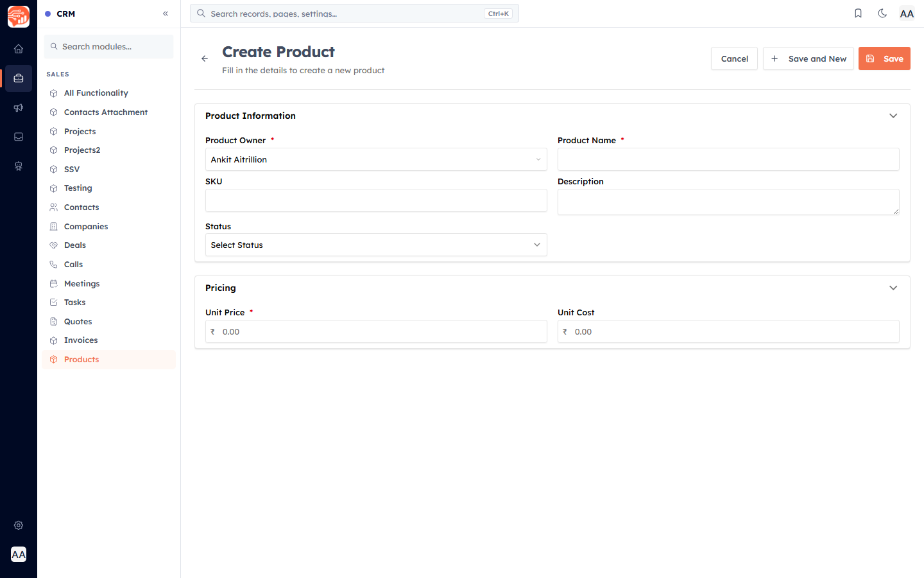
Task: Open the support agent icon in the rail
Action: click(x=19, y=166)
